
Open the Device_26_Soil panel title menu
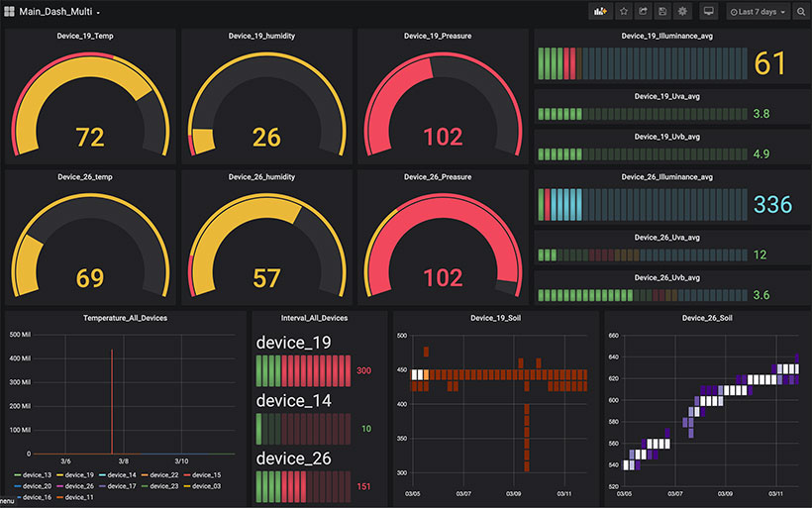pyautogui.click(x=707, y=318)
